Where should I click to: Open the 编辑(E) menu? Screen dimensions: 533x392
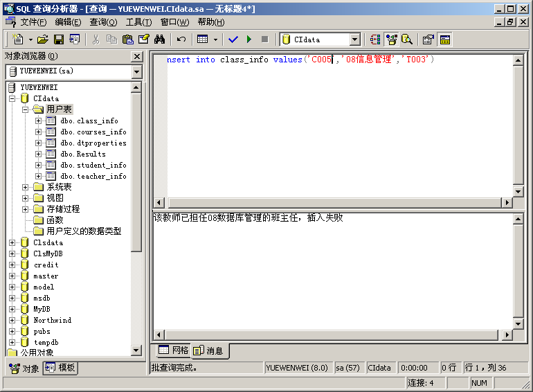coord(68,22)
